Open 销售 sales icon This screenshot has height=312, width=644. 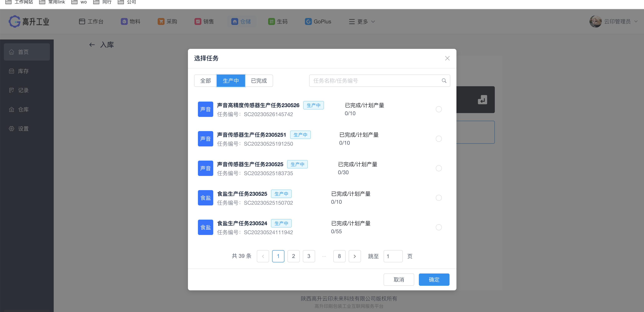pos(198,21)
